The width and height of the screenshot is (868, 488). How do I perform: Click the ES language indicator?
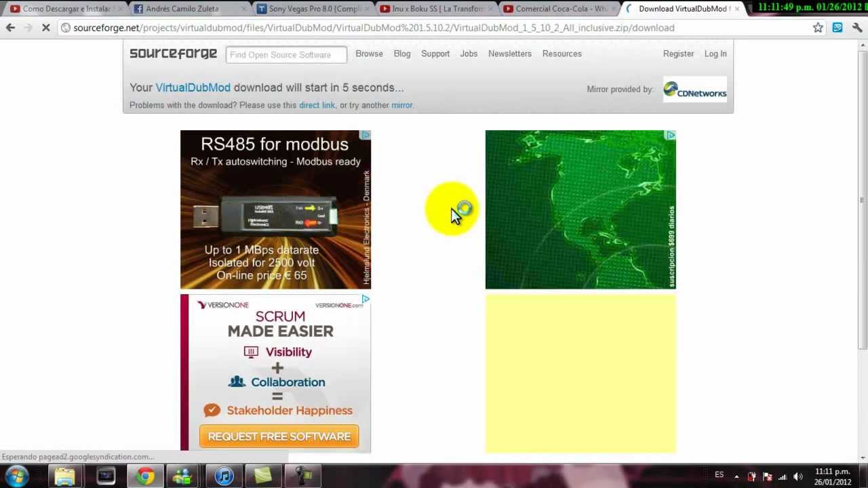pos(719,474)
